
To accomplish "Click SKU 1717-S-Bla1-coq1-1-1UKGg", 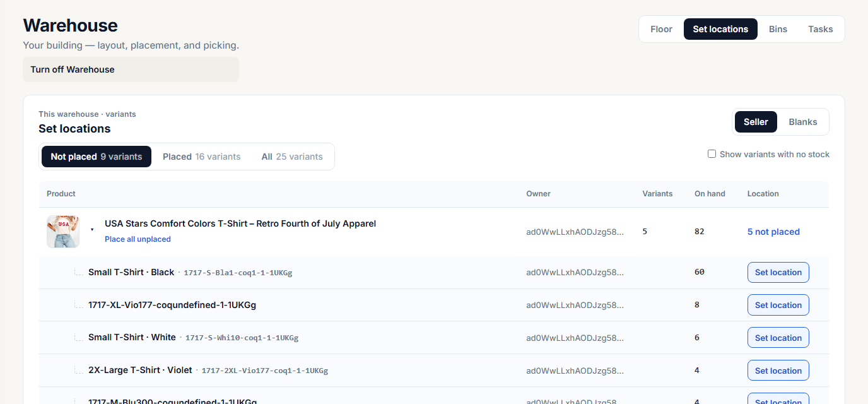I will click(x=238, y=273).
